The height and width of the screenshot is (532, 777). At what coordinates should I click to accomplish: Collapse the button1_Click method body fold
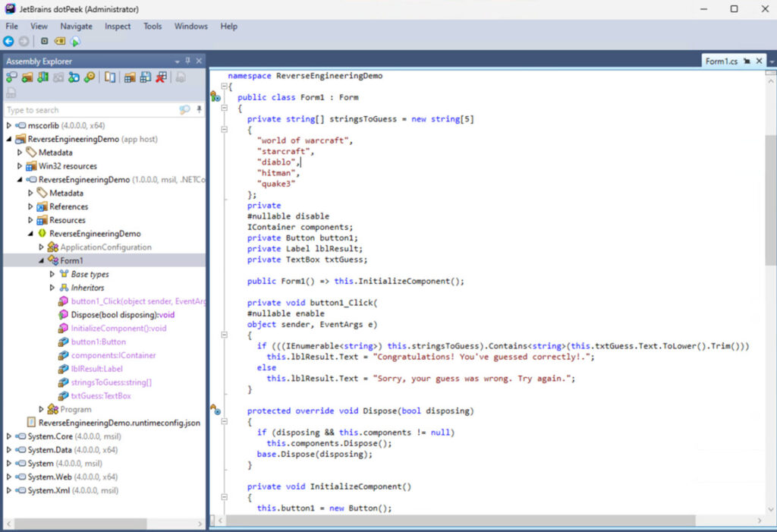[x=224, y=335]
